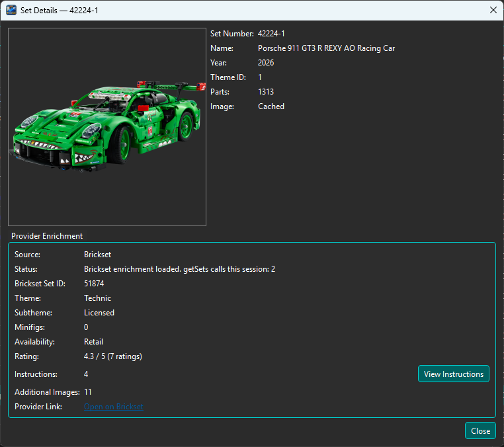This screenshot has height=447, width=504.
Task: Click the Source value Brickset
Action: click(97, 255)
